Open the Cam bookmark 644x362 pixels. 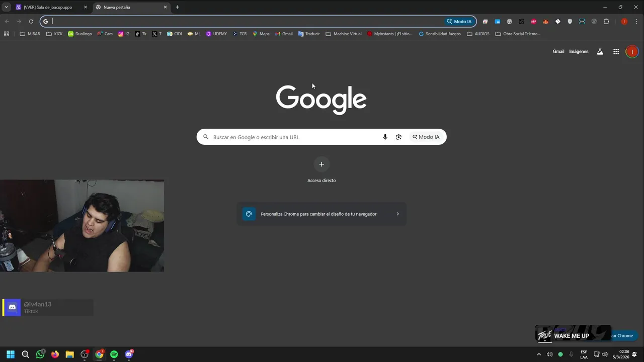point(105,34)
